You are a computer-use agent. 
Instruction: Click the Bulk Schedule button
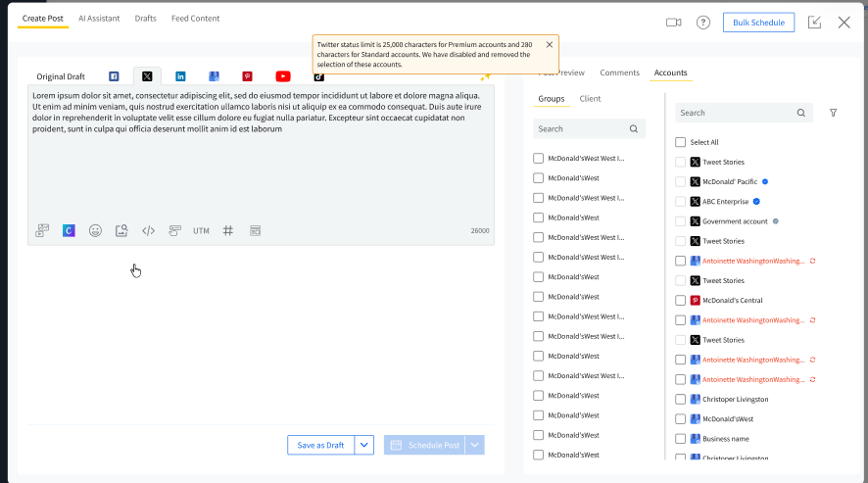click(x=758, y=23)
